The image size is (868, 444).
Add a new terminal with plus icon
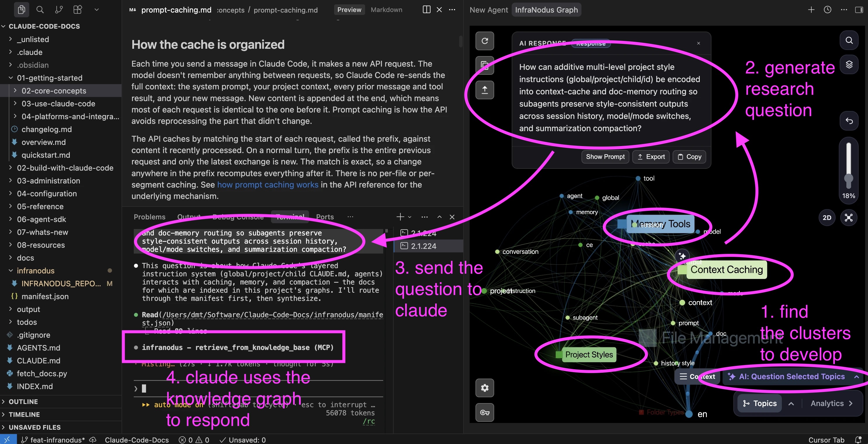pos(400,217)
